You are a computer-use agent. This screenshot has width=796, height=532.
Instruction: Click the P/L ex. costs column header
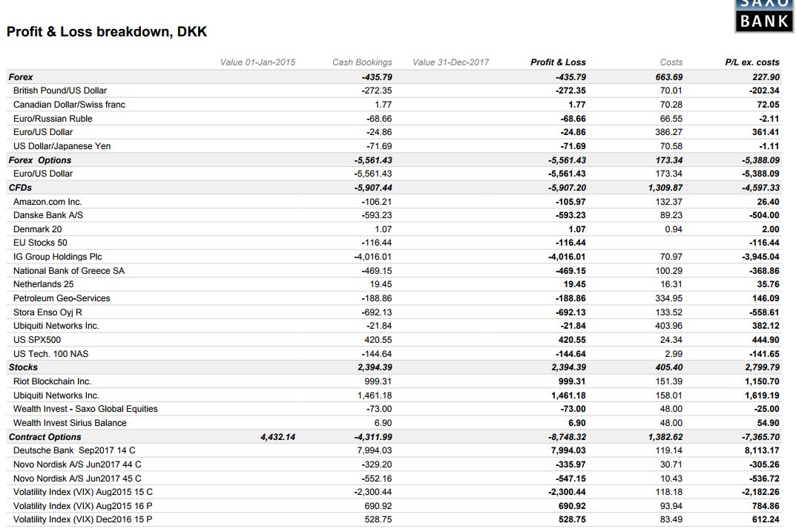point(751,62)
